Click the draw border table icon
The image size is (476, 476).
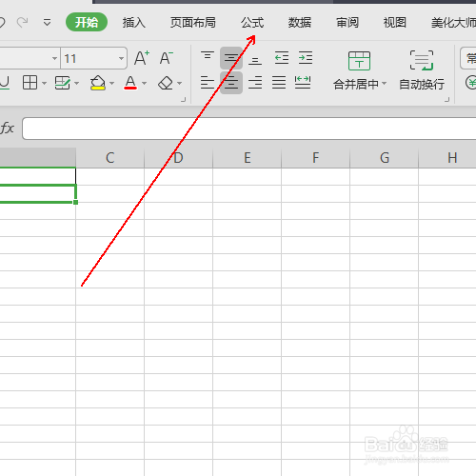point(62,83)
